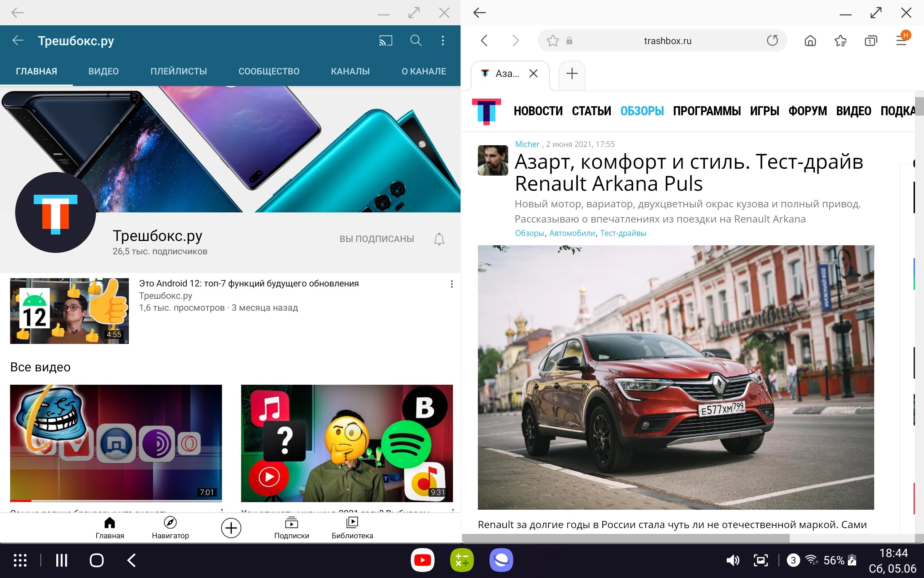This screenshot has width=924, height=578.
Task: Toggle notification bell for Трешбокс.ру
Action: 439,239
